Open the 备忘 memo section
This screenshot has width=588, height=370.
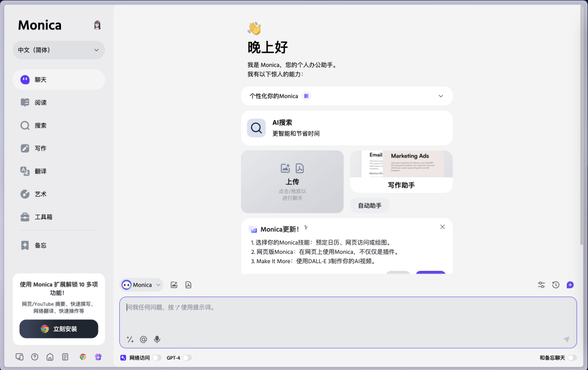click(x=58, y=245)
